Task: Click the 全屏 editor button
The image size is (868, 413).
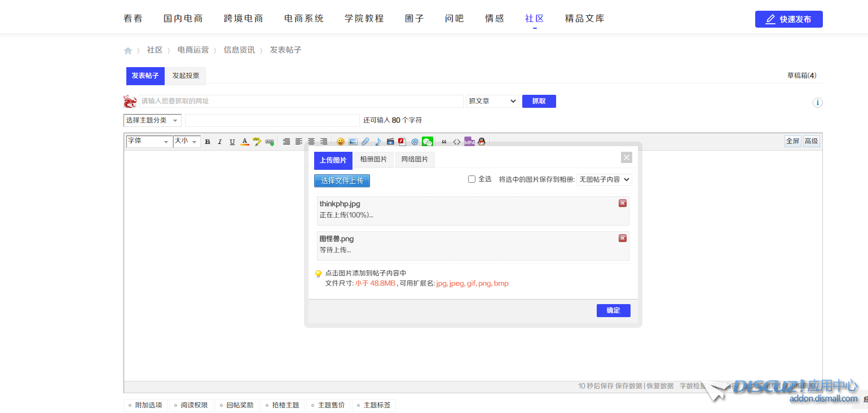Action: [792, 141]
